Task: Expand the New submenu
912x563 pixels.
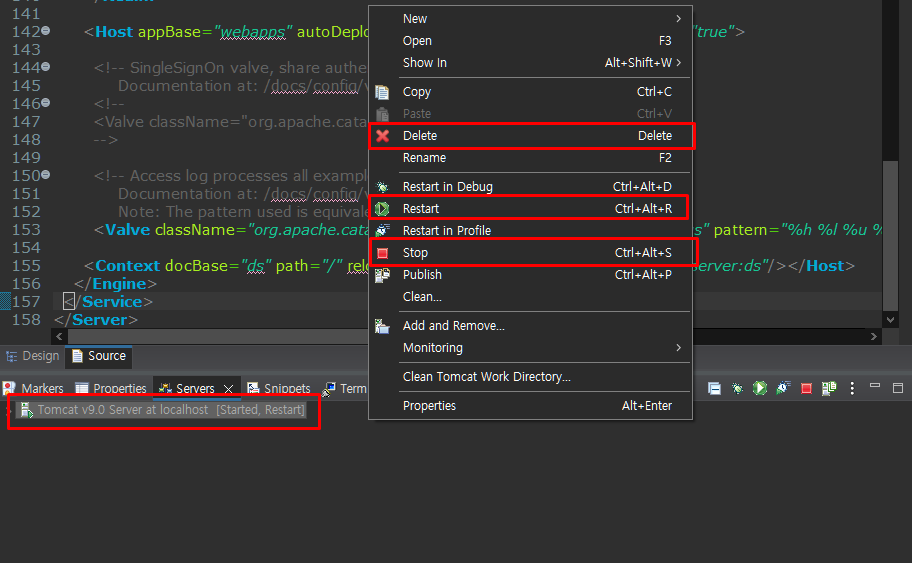Action: coord(530,19)
